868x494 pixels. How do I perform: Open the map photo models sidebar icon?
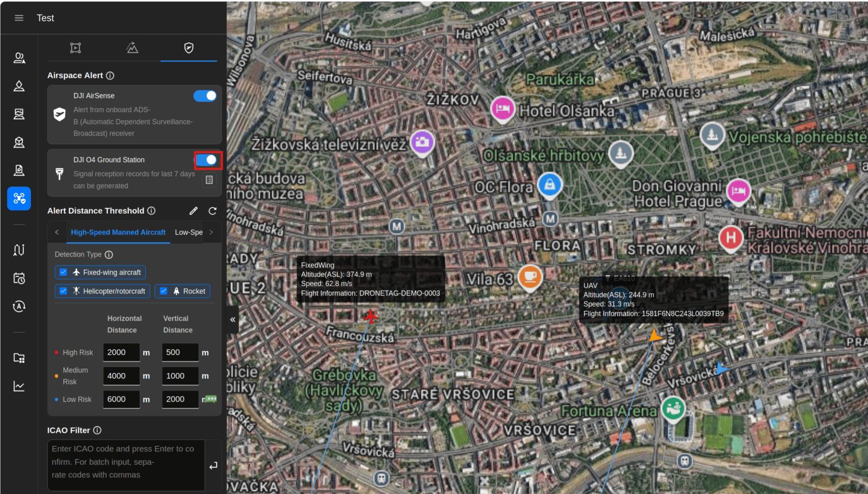pos(19,114)
